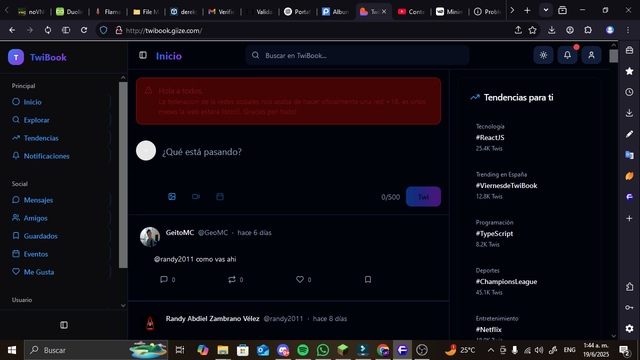The height and width of the screenshot is (360, 640).
Task: Open the #ViernesdeTwiBook trend
Action: click(506, 186)
